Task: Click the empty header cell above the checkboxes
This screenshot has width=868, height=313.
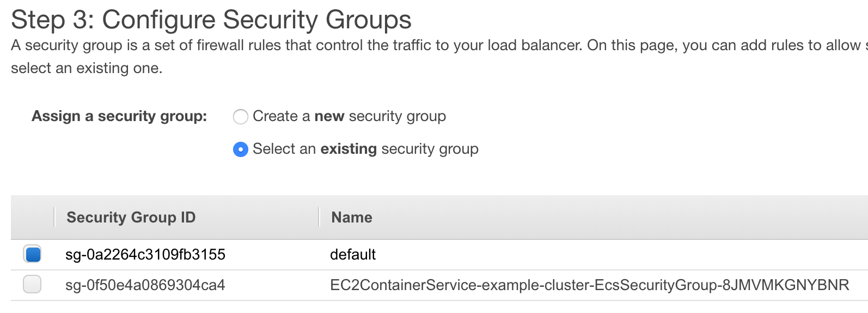Action: (33, 217)
